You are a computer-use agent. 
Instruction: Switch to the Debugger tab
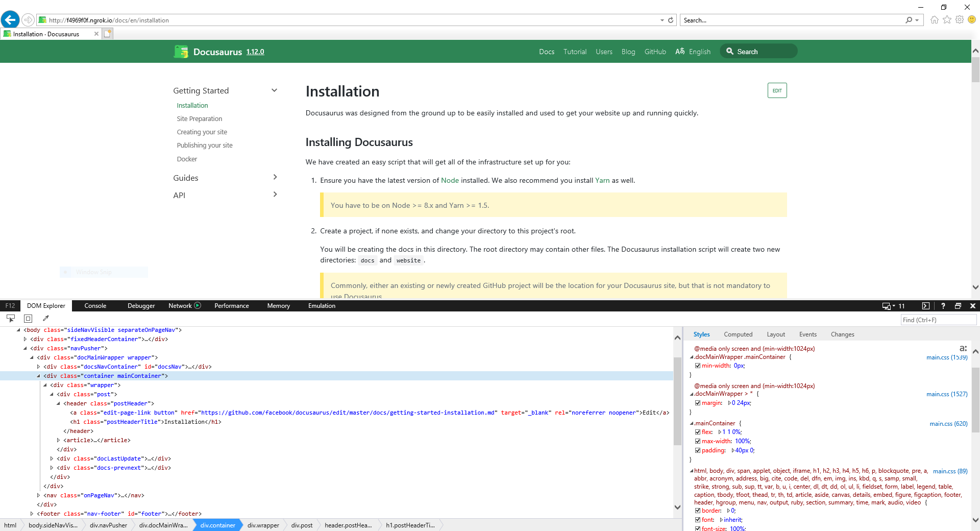(x=141, y=306)
